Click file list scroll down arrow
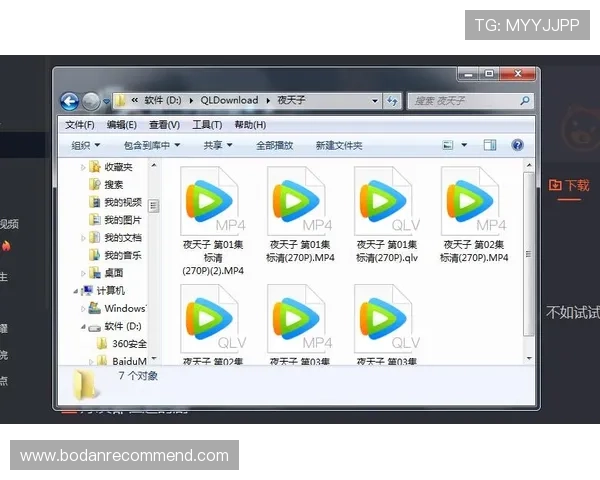The image size is (600, 480). (529, 359)
